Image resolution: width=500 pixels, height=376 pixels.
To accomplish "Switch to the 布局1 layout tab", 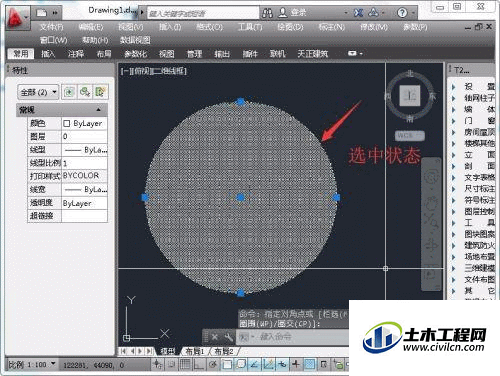I will [194, 351].
